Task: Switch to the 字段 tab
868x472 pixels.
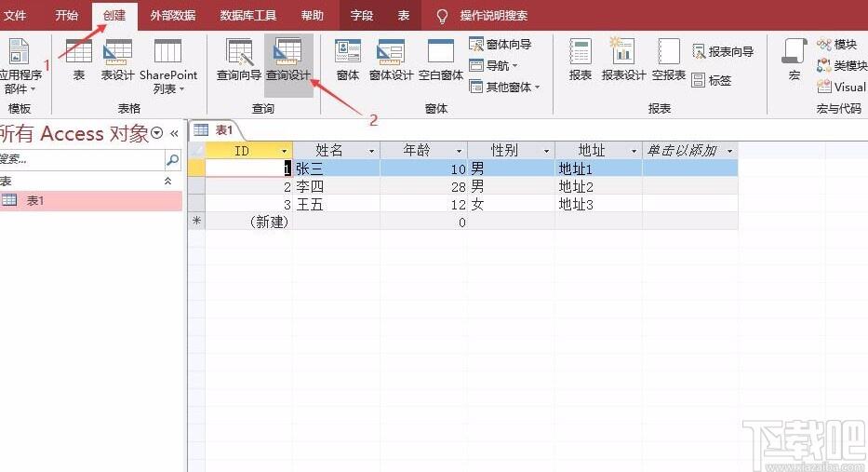Action: (362, 16)
